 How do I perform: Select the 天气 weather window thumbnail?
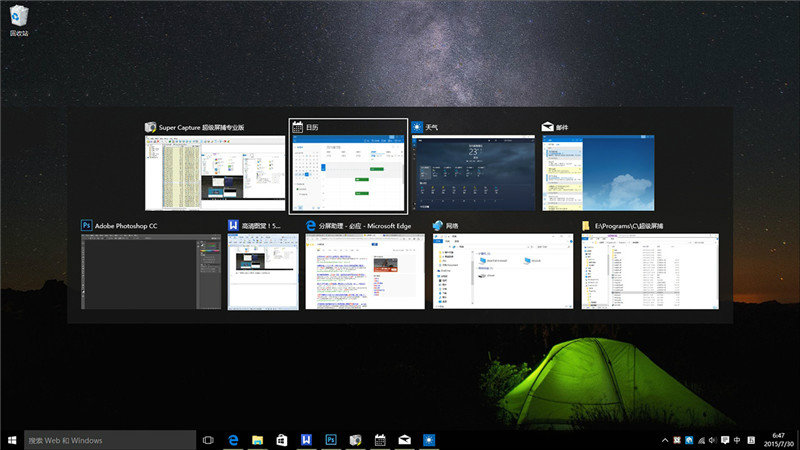473,173
